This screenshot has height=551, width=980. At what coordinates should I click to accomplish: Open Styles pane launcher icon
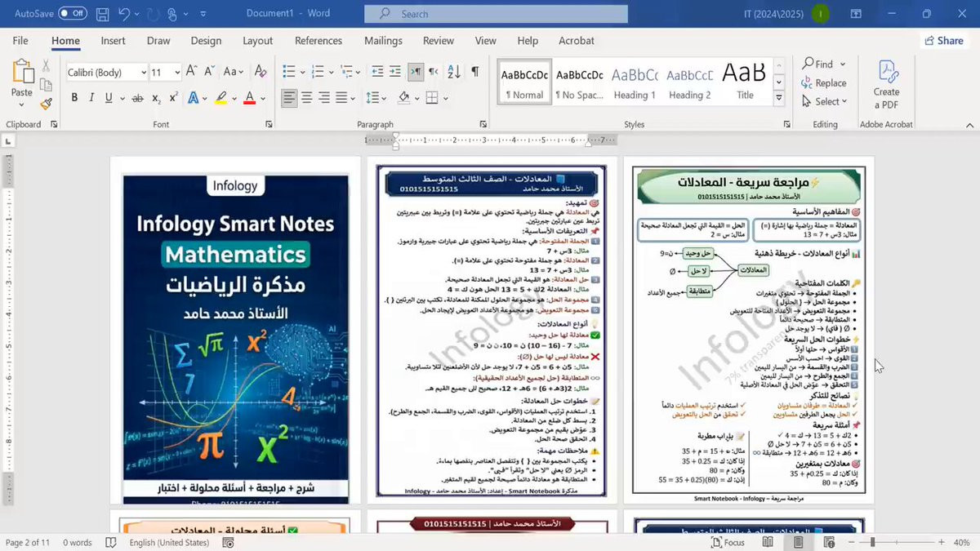click(x=786, y=124)
